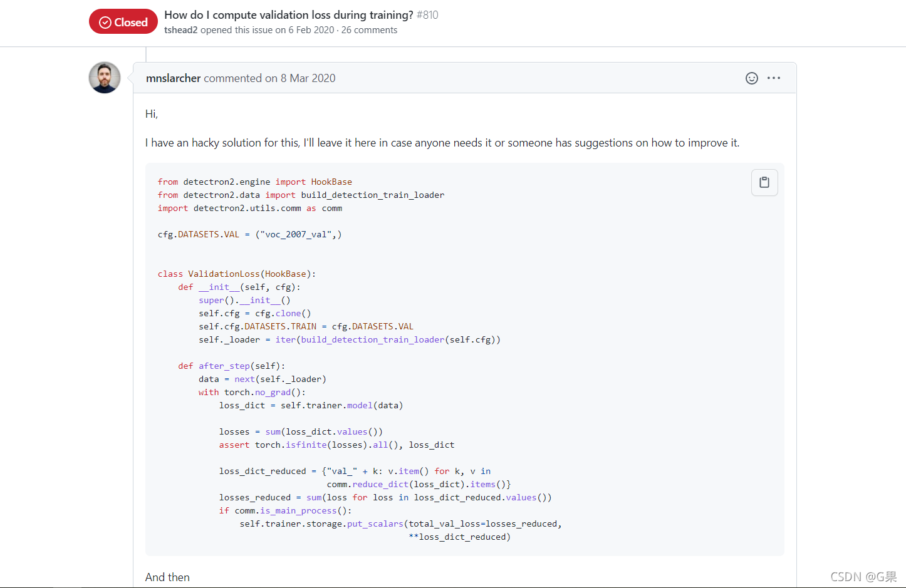Click the 'super().__init__()' code line
The height and width of the screenshot is (588, 906).
(244, 300)
